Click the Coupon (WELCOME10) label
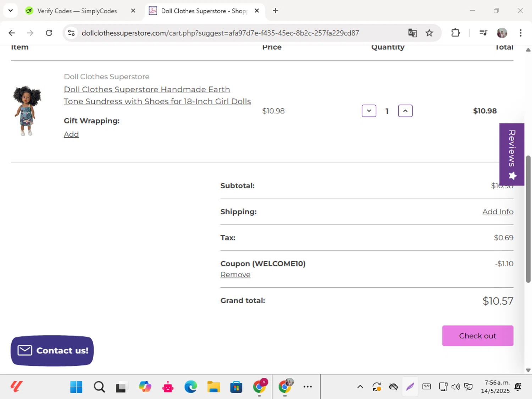 tap(263, 264)
